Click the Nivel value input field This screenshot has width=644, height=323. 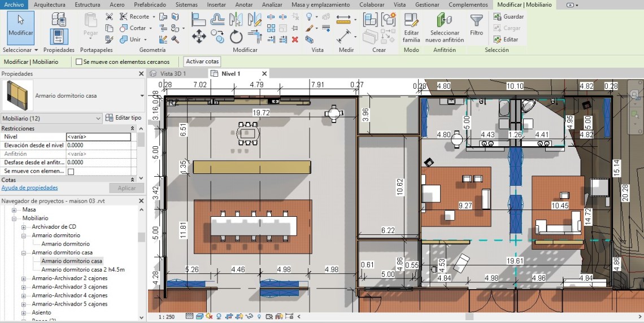[98, 137]
